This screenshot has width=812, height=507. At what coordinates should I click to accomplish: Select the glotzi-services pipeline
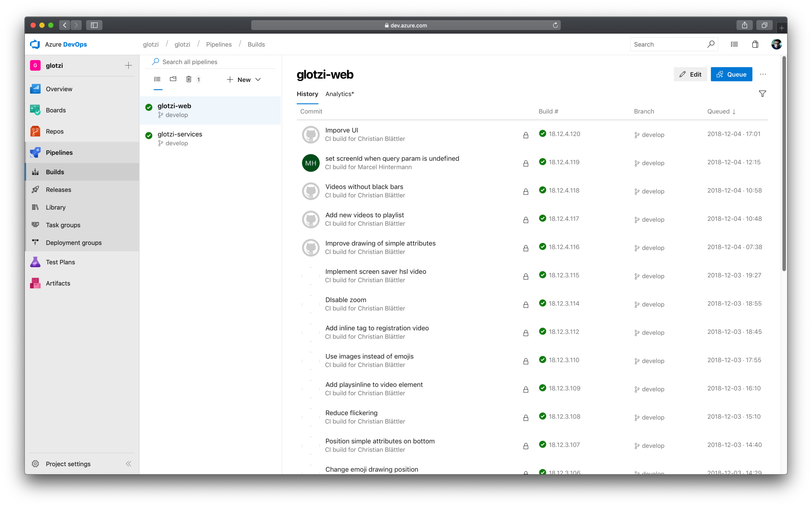click(210, 138)
